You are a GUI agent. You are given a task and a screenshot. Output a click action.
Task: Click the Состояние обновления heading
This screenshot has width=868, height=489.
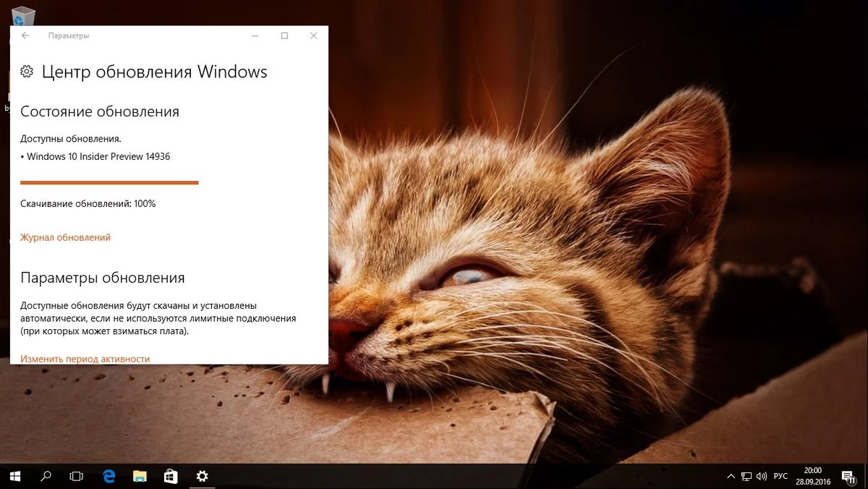click(99, 112)
